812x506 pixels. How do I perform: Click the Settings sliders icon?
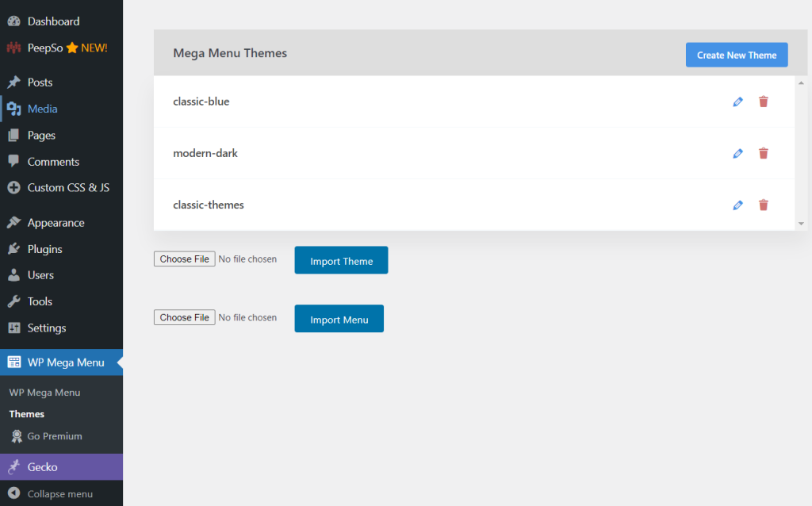(x=14, y=328)
